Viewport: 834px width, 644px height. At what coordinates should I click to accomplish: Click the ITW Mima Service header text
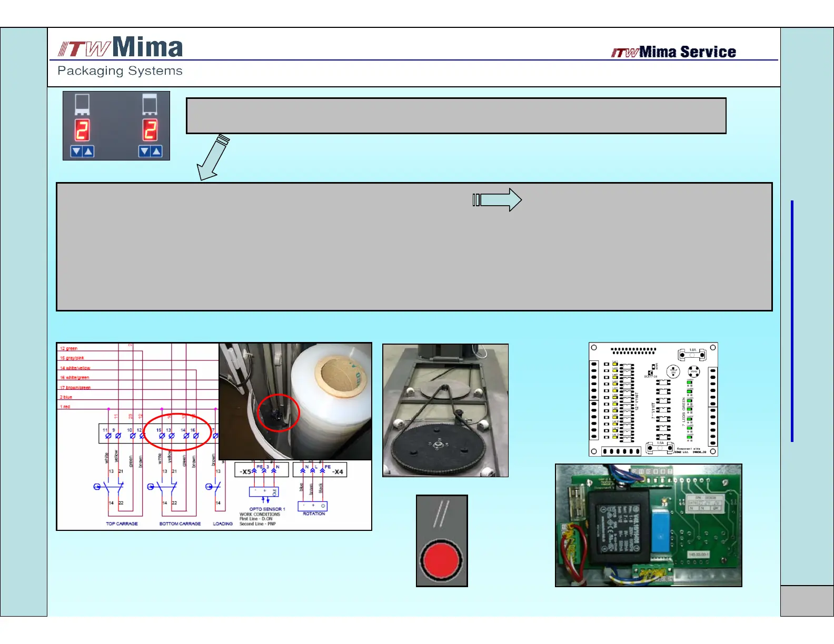point(673,52)
